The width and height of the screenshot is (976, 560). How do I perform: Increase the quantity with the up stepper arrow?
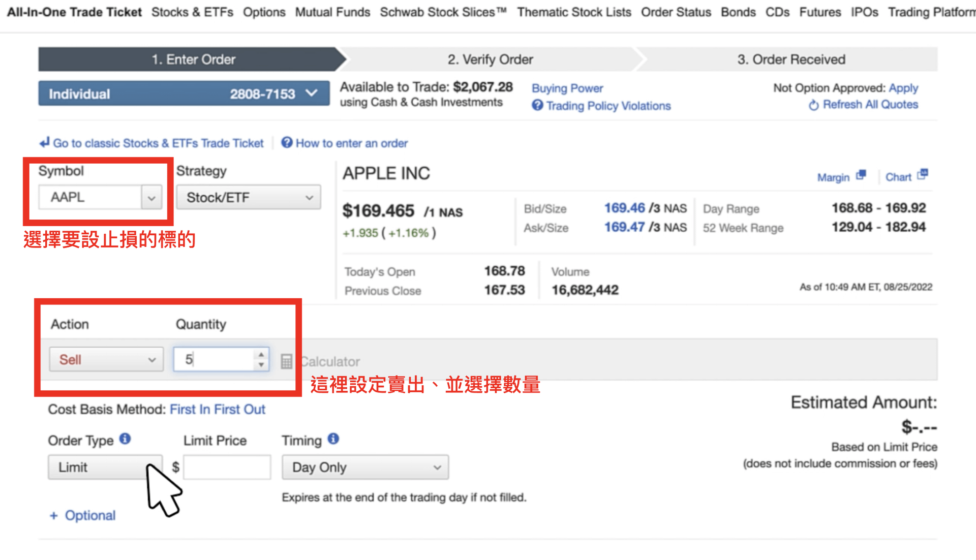[x=261, y=354]
